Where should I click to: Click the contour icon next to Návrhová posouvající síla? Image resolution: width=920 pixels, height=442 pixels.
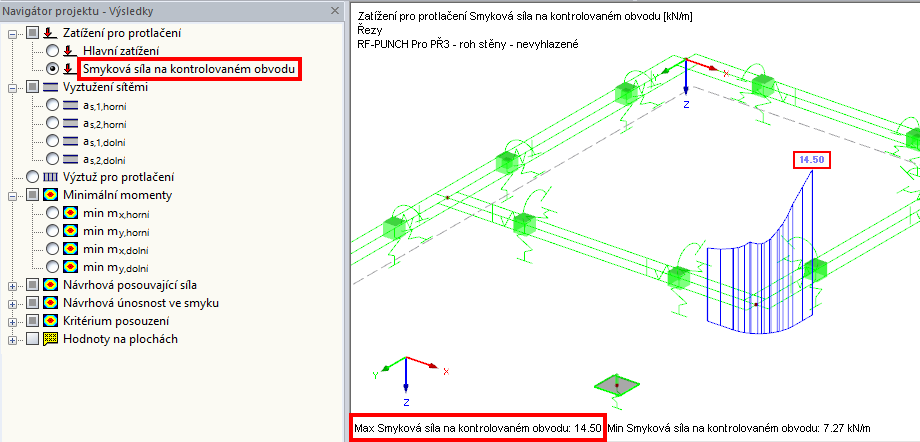coord(50,285)
